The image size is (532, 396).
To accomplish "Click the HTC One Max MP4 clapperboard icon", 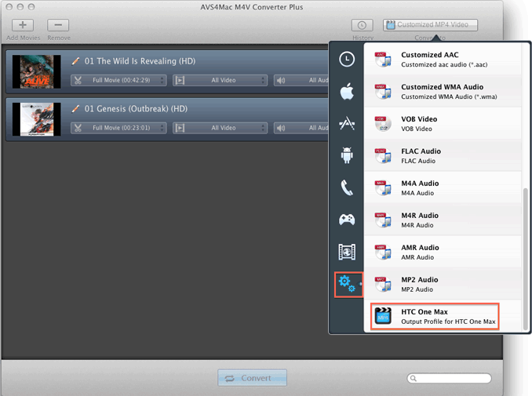I will pyautogui.click(x=383, y=316).
